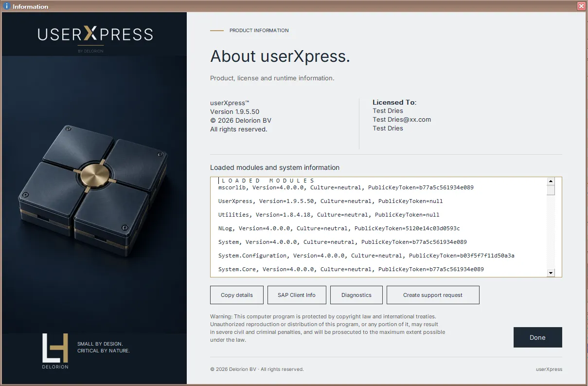Click the footer © 2026 Delorion BV notice

click(x=257, y=369)
